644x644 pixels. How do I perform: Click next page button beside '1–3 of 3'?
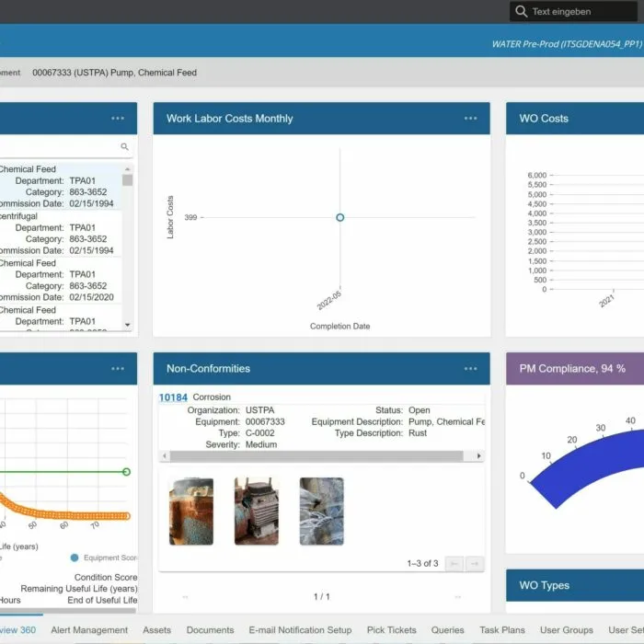(475, 563)
